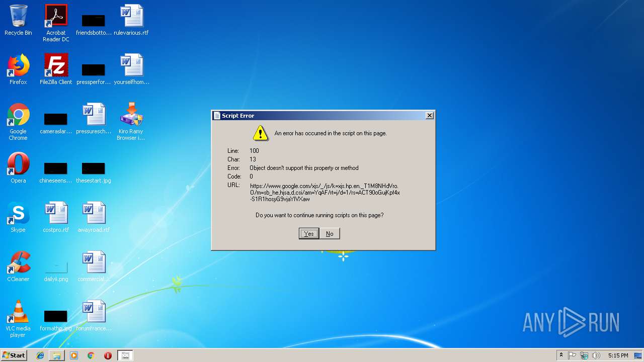Open volume control tray icon

pos(596,355)
